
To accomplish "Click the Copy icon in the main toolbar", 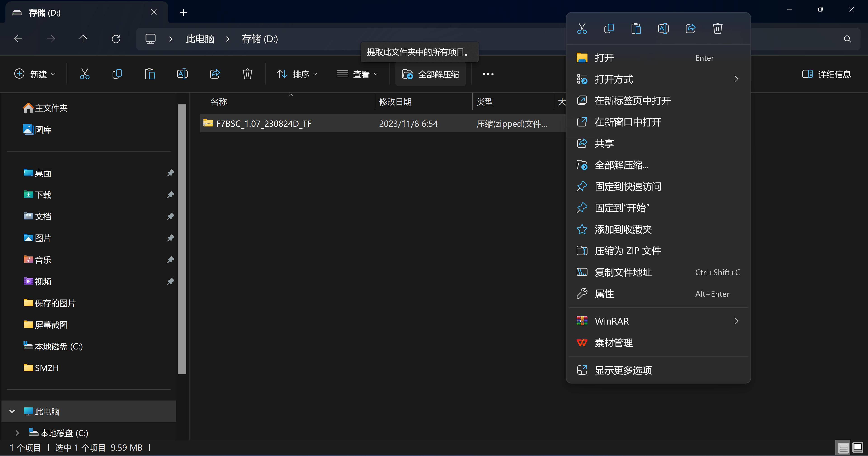I will coord(117,74).
